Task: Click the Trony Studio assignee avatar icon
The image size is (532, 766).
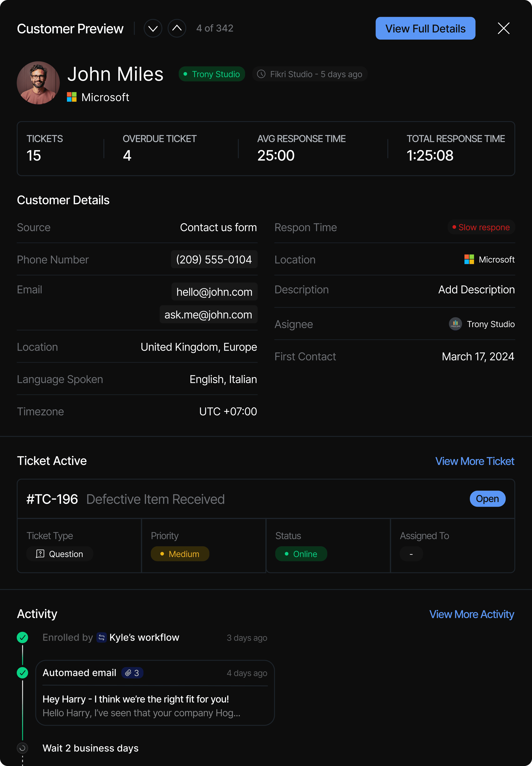Action: [x=455, y=324]
